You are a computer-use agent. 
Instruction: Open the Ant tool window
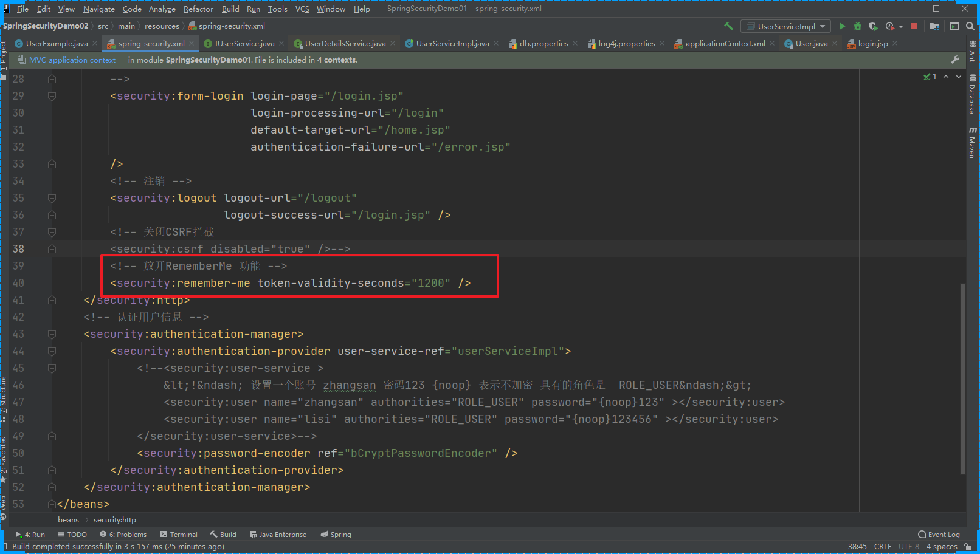(x=973, y=52)
